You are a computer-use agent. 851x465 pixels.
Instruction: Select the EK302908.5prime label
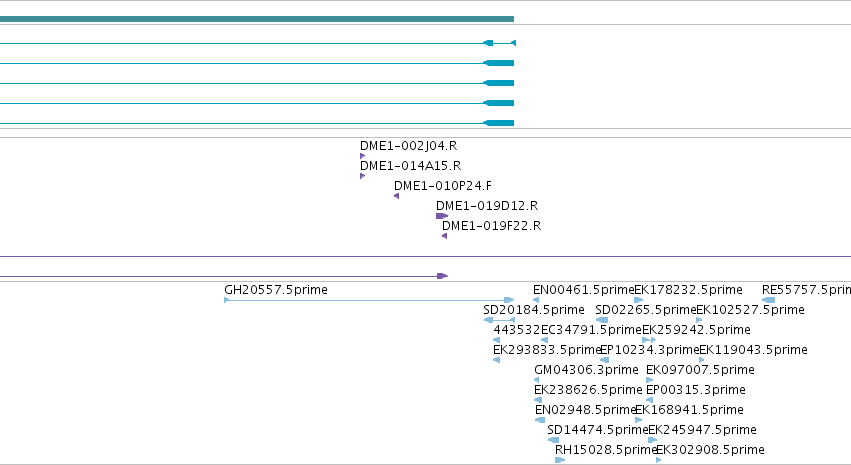tap(710, 451)
